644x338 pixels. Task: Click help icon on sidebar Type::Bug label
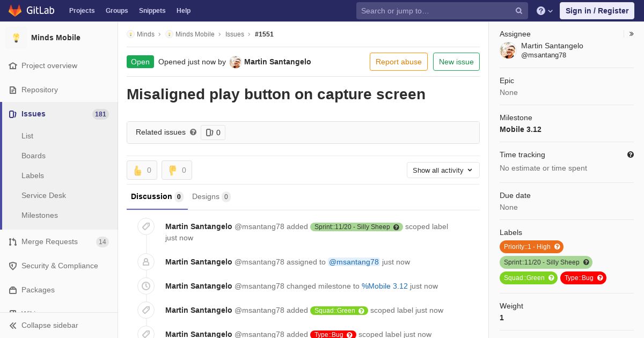click(x=600, y=278)
